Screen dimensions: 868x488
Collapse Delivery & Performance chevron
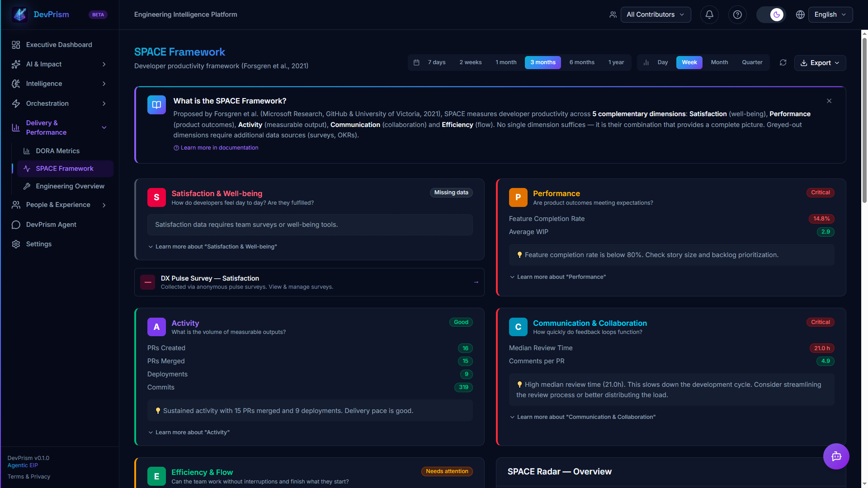point(104,127)
